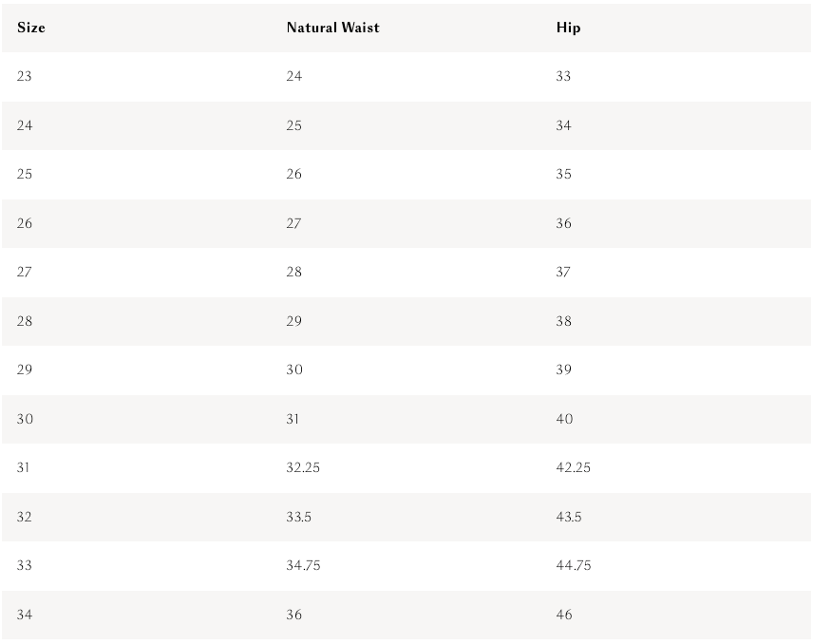813x644 pixels.
Task: Select size 30 cell
Action: (x=25, y=419)
